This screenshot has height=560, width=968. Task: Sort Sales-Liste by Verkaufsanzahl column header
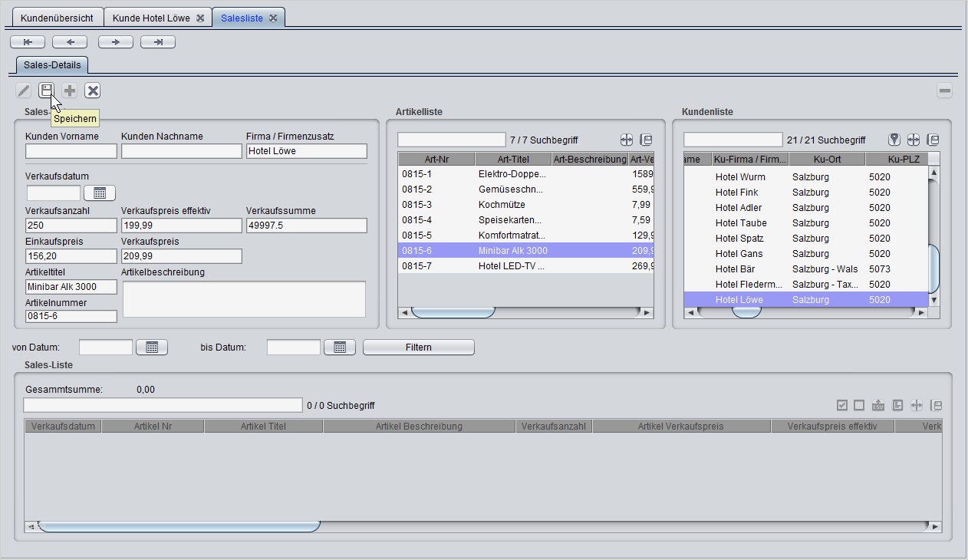pos(554,426)
